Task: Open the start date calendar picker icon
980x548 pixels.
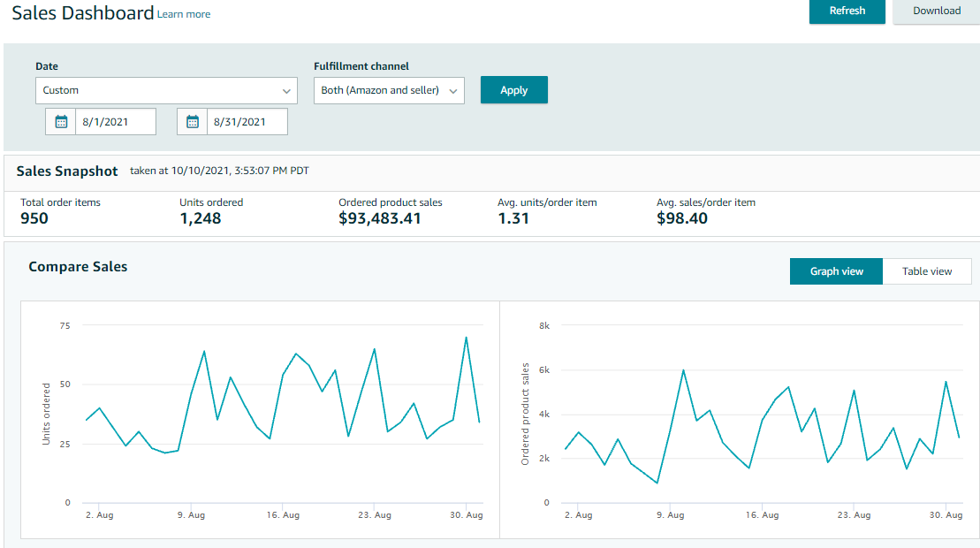Action: point(61,122)
